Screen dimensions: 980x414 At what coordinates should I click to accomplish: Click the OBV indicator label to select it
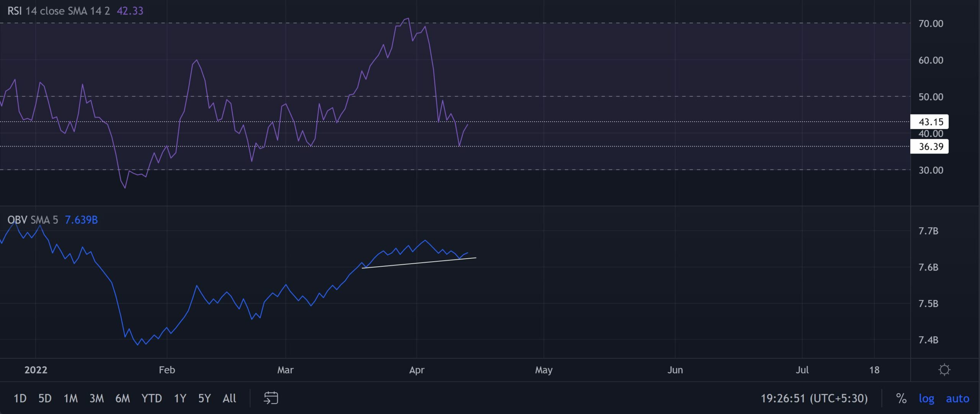pyautogui.click(x=18, y=220)
